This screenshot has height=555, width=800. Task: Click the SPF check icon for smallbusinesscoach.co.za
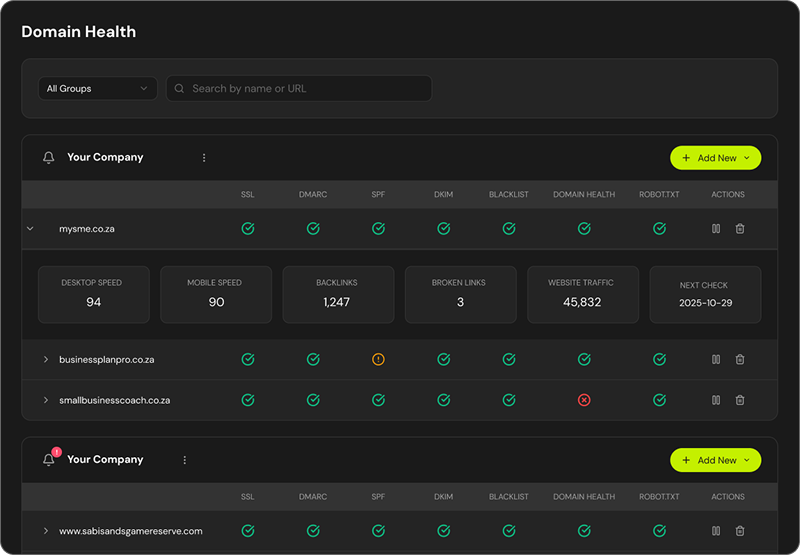click(379, 400)
